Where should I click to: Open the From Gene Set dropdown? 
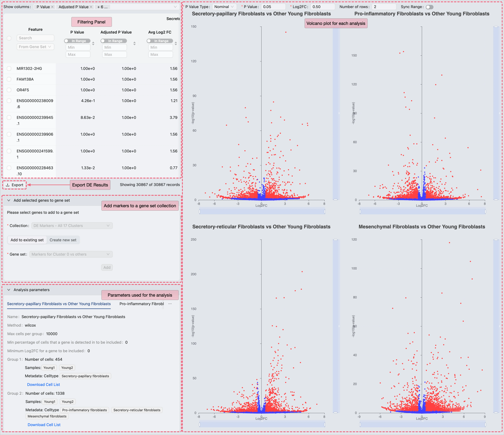tap(35, 47)
